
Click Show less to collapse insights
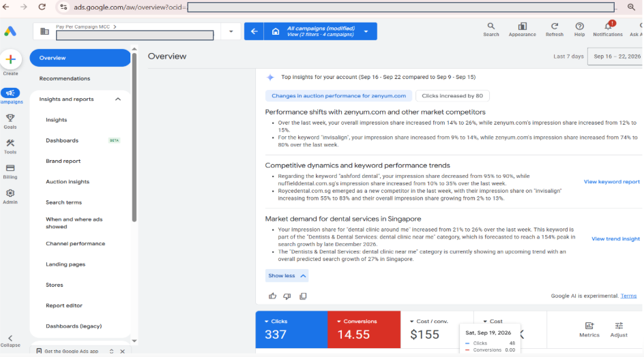287,276
